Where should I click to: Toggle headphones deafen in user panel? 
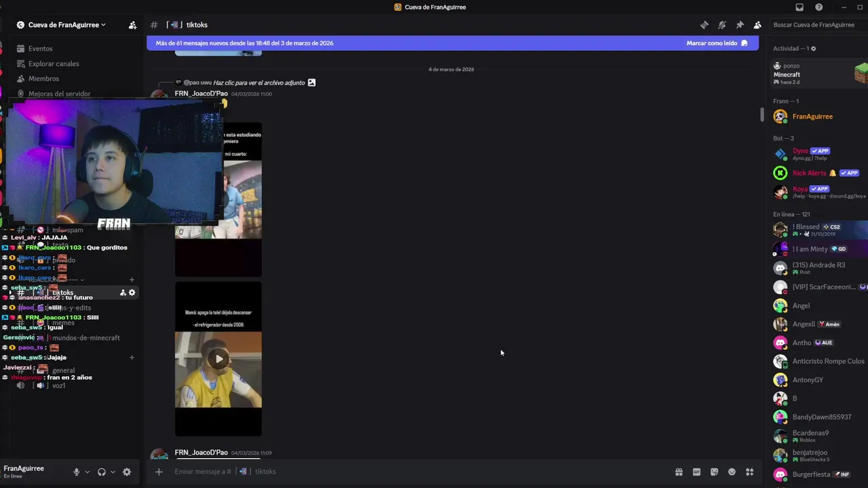click(x=102, y=472)
